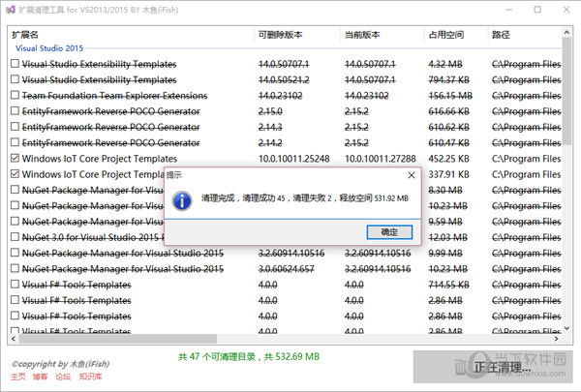Viewport: 581px width, 392px height.
Task: Select the 616.66 KB size cell
Action: tap(448, 111)
